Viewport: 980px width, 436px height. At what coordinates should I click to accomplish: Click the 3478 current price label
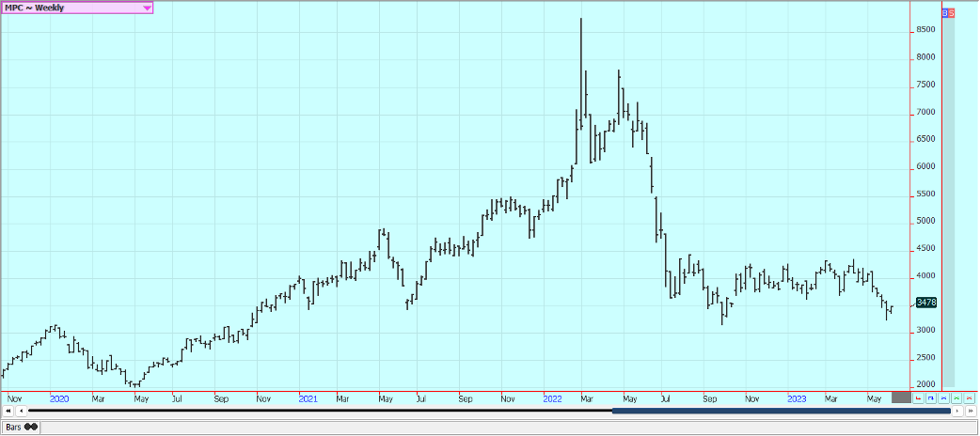click(x=926, y=303)
